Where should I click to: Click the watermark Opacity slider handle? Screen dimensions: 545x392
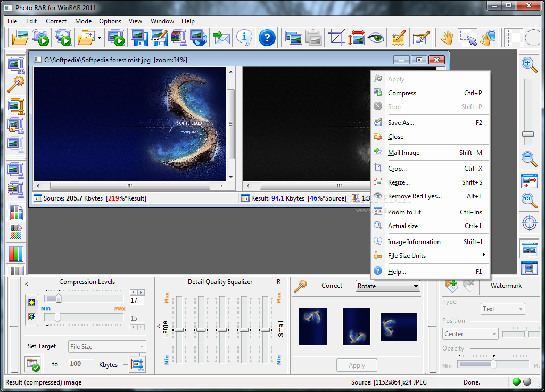(x=493, y=363)
